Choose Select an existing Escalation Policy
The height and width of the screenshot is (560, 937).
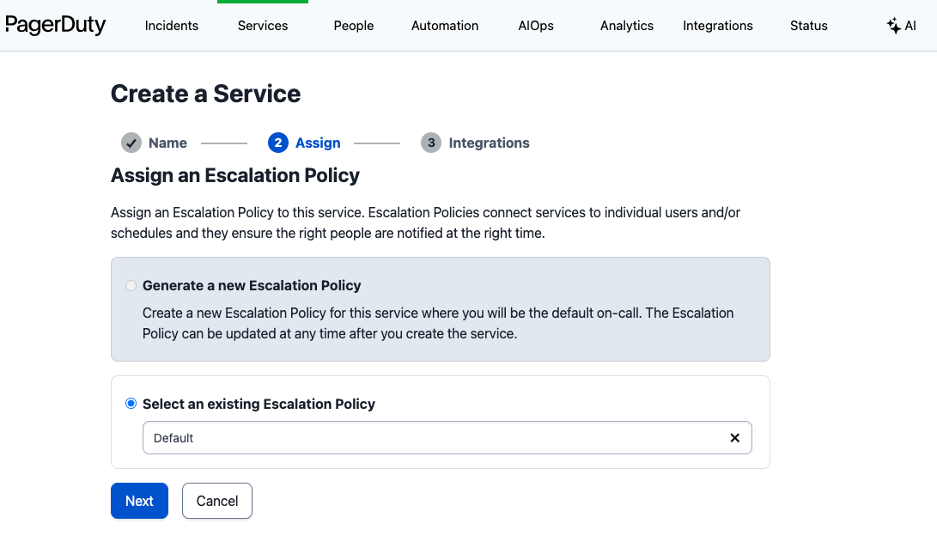pos(131,404)
